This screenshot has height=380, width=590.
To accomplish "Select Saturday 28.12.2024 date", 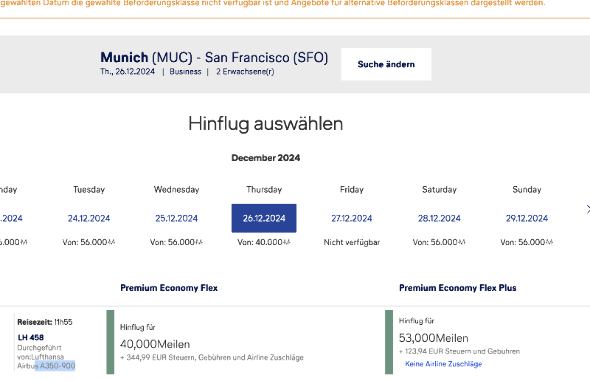I will tap(439, 218).
